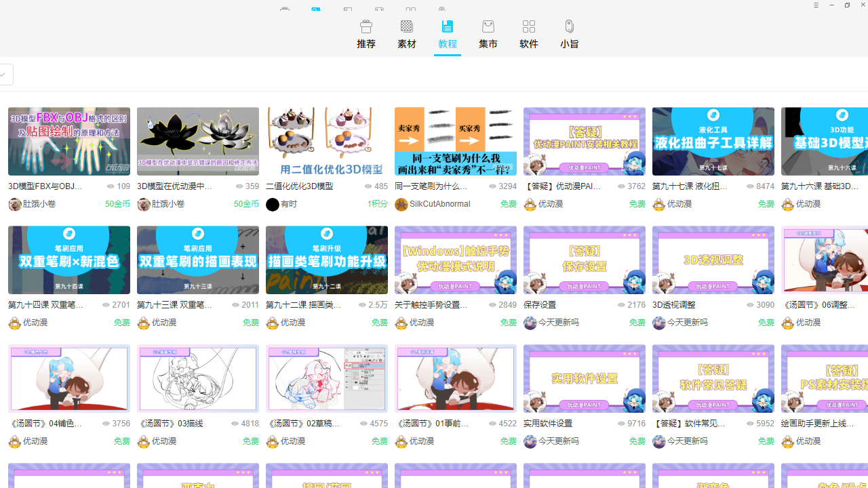868x488 pixels.
Task: Click the 小旨 mobile phone icon
Action: click(569, 26)
